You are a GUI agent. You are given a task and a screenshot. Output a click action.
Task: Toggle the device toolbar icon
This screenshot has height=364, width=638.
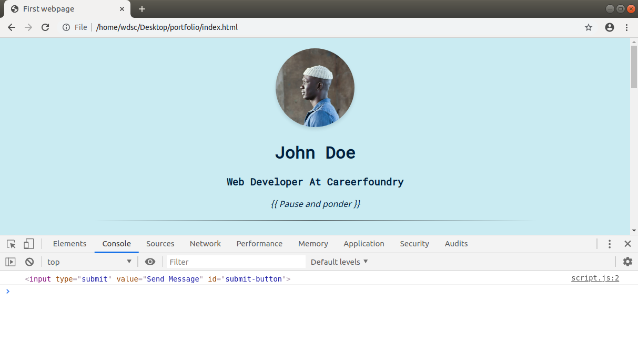pyautogui.click(x=28, y=244)
